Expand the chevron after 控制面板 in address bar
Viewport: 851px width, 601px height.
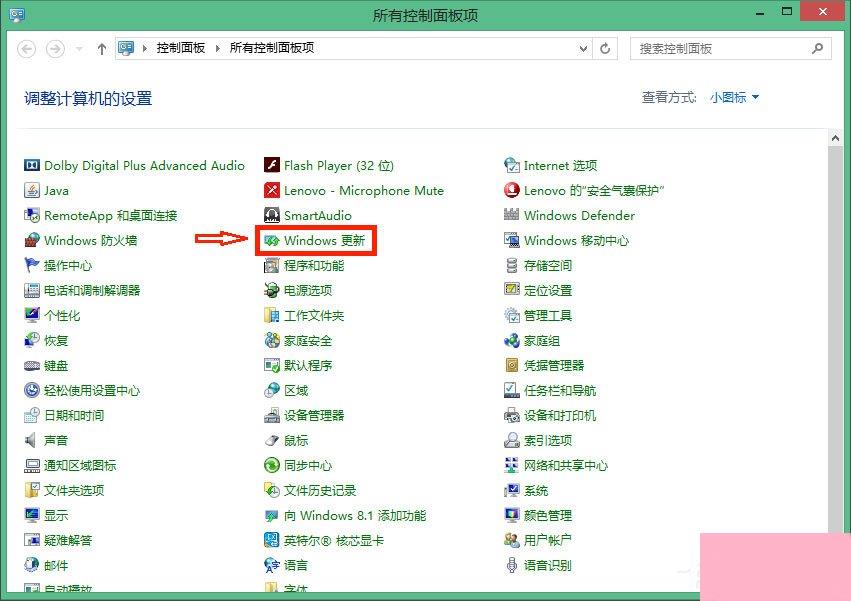(218, 48)
